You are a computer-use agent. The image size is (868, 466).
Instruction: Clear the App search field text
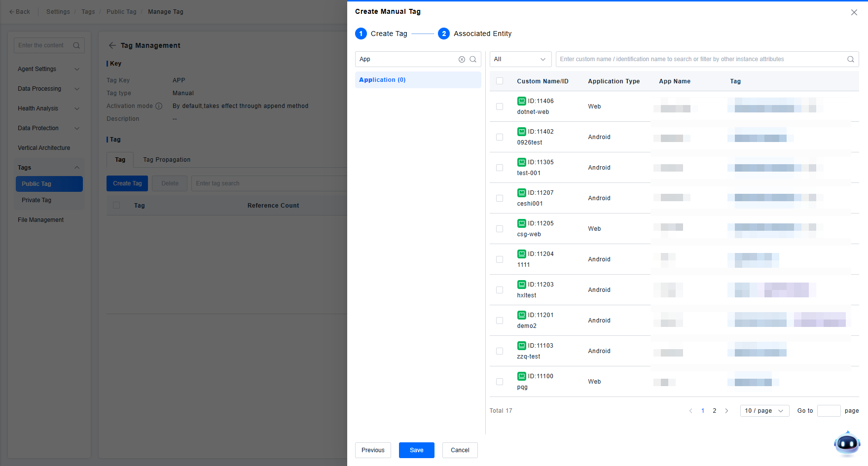tap(462, 59)
